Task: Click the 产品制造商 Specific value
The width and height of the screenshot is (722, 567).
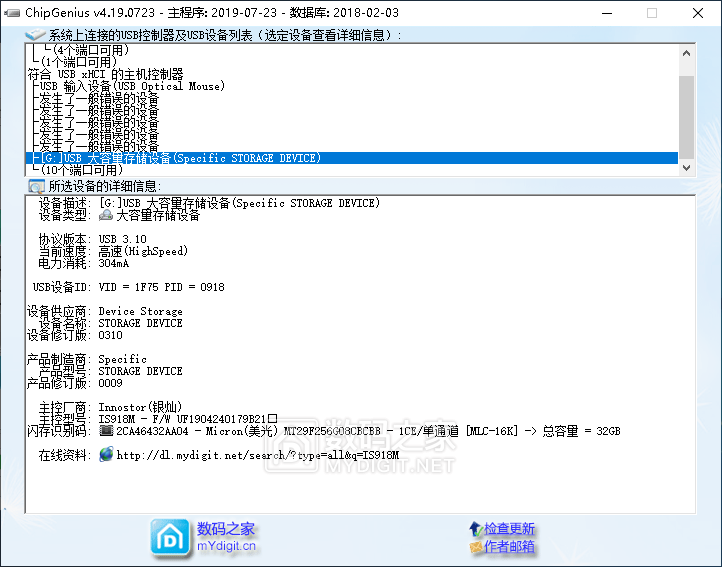Action: pyautogui.click(x=122, y=359)
